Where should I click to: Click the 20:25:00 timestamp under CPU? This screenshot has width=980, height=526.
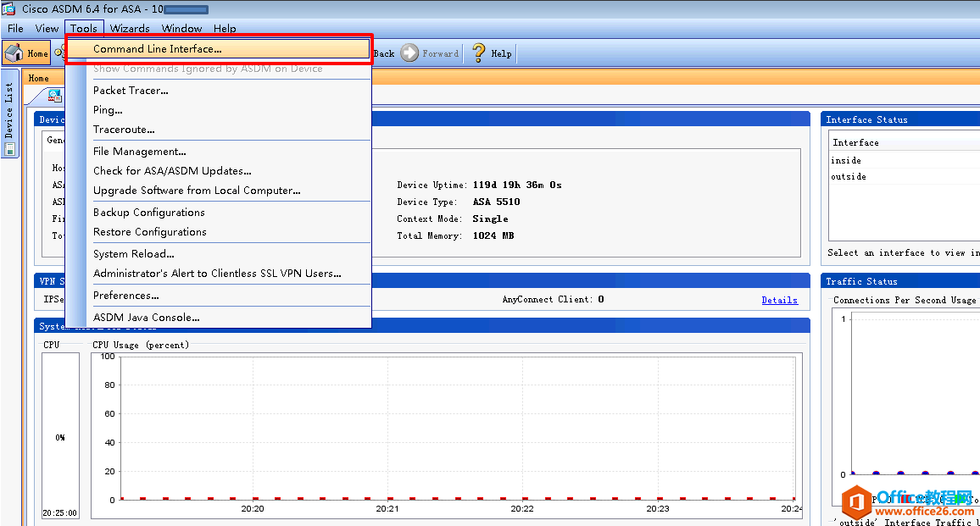60,513
